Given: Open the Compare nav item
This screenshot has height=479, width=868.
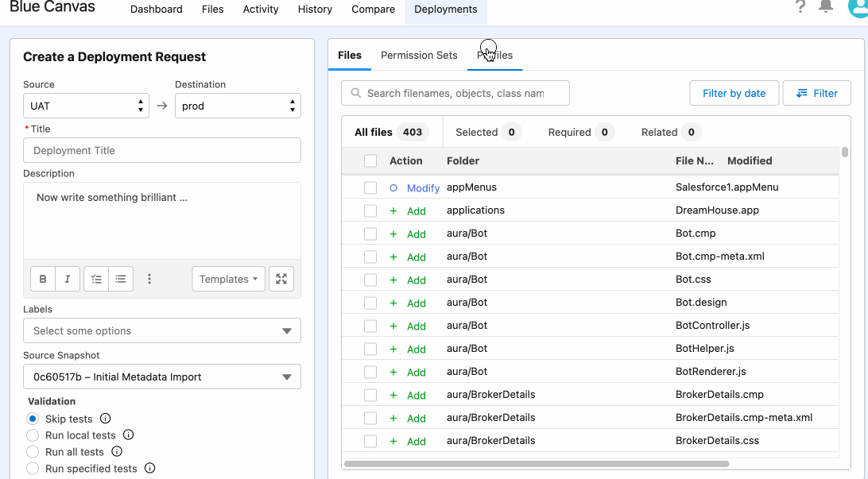Looking at the screenshot, I should pos(373,10).
